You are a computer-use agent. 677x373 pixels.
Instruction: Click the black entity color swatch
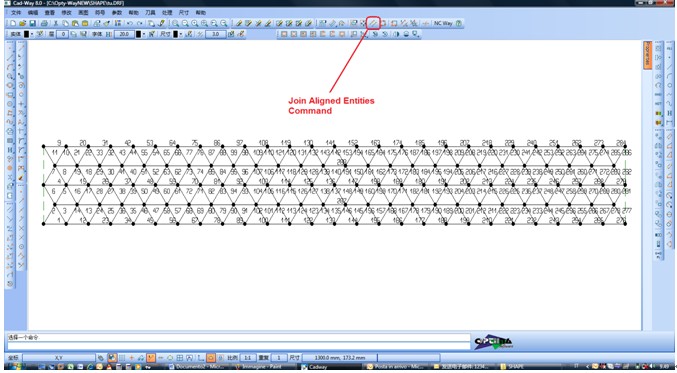click(x=27, y=34)
